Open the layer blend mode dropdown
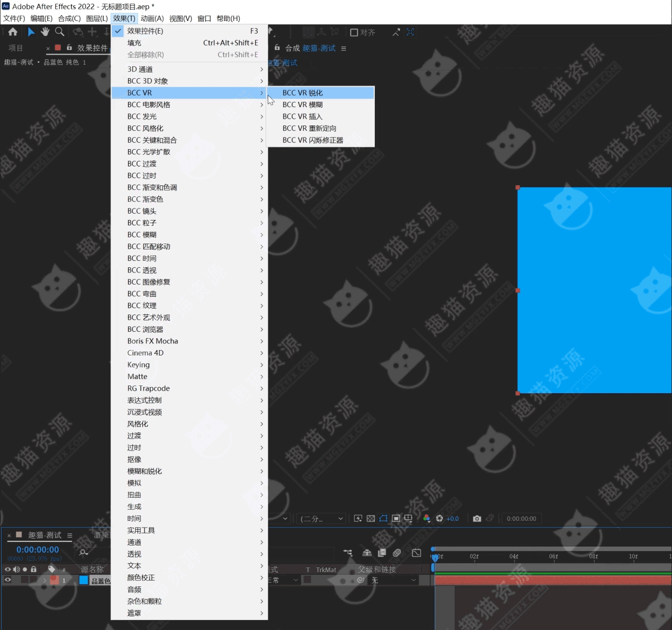672x630 pixels. tap(283, 580)
